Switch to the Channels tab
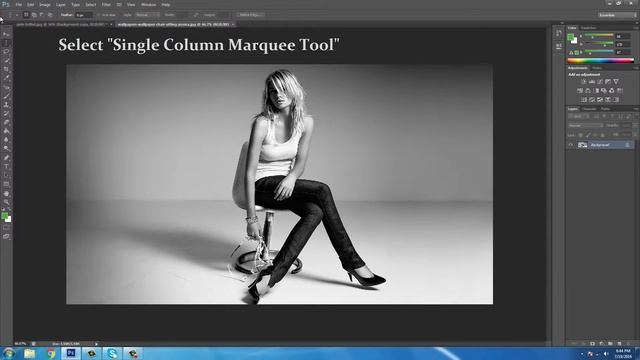 point(589,109)
